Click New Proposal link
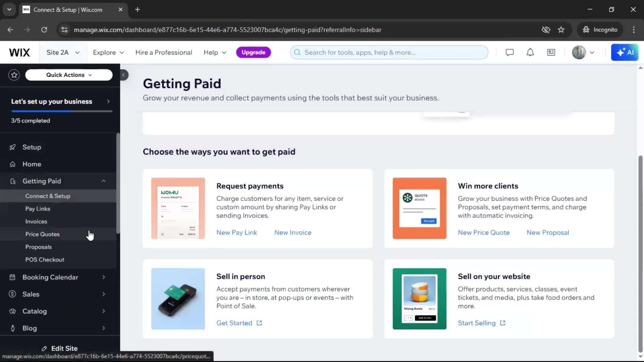Screen dimensions: 644x362 pyautogui.click(x=548, y=232)
